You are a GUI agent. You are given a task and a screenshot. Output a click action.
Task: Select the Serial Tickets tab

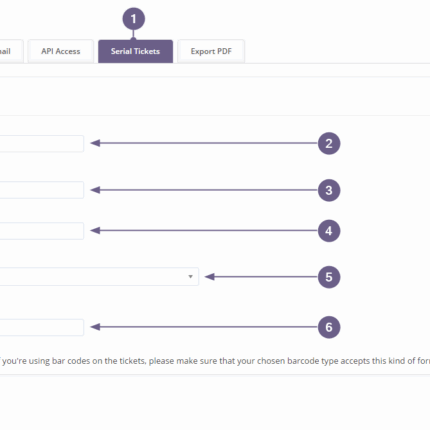click(135, 51)
